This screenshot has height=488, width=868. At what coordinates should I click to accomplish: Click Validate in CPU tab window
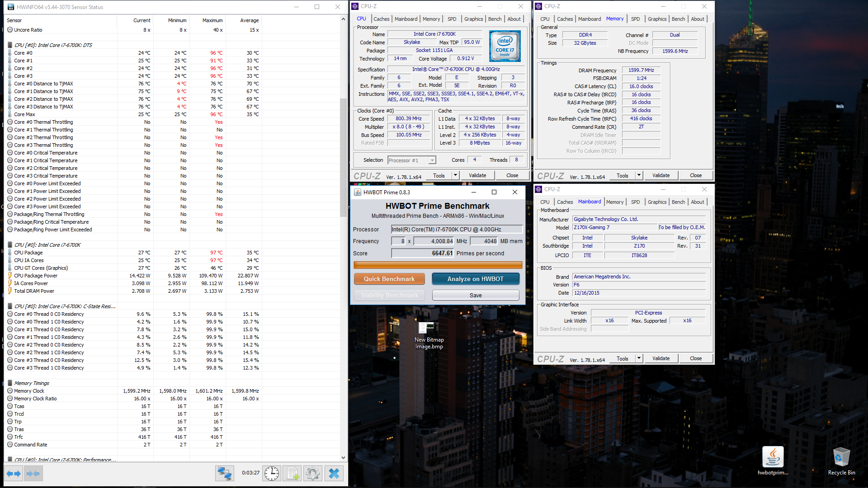[x=477, y=175]
